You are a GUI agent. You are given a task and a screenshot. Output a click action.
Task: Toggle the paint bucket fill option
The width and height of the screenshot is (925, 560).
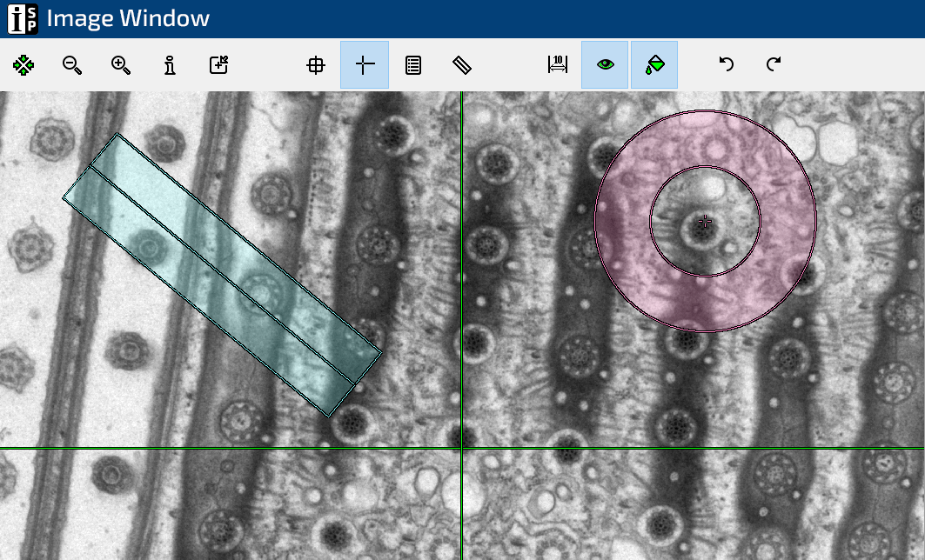click(x=654, y=65)
